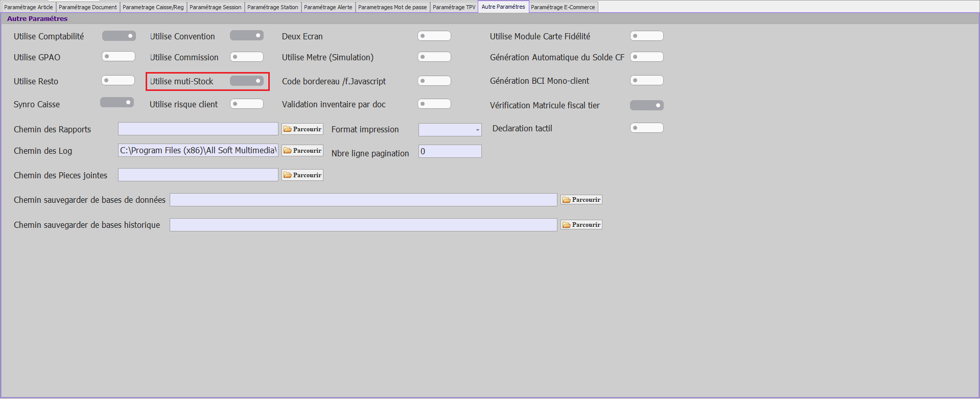The width and height of the screenshot is (980, 399).
Task: Click the sauvegarder de bases historique field
Action: [x=363, y=225]
